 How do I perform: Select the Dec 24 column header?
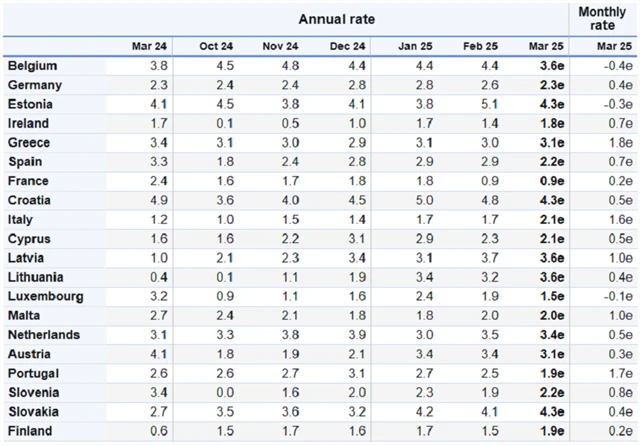[345, 46]
